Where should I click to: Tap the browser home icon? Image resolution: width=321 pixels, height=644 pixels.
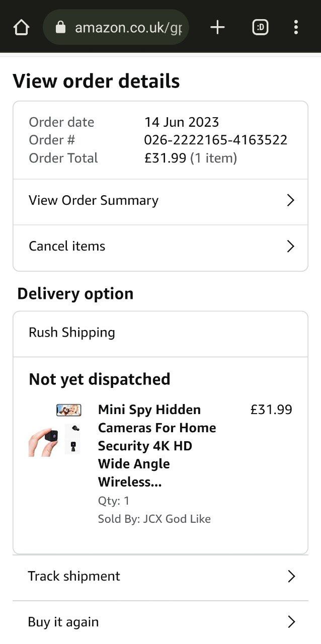pyautogui.click(x=21, y=27)
